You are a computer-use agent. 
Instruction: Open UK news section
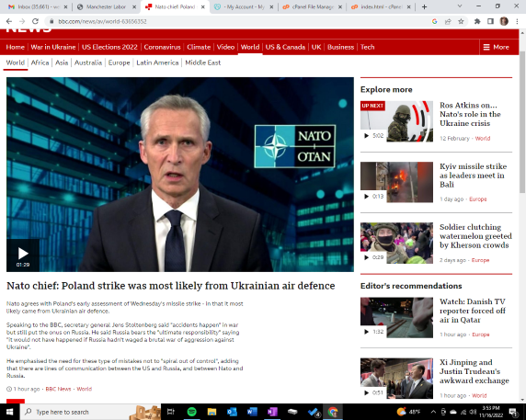click(316, 47)
